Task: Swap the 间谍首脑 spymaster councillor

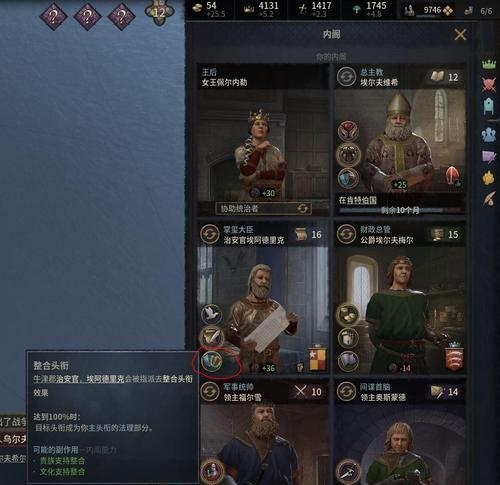Action: 346,391
